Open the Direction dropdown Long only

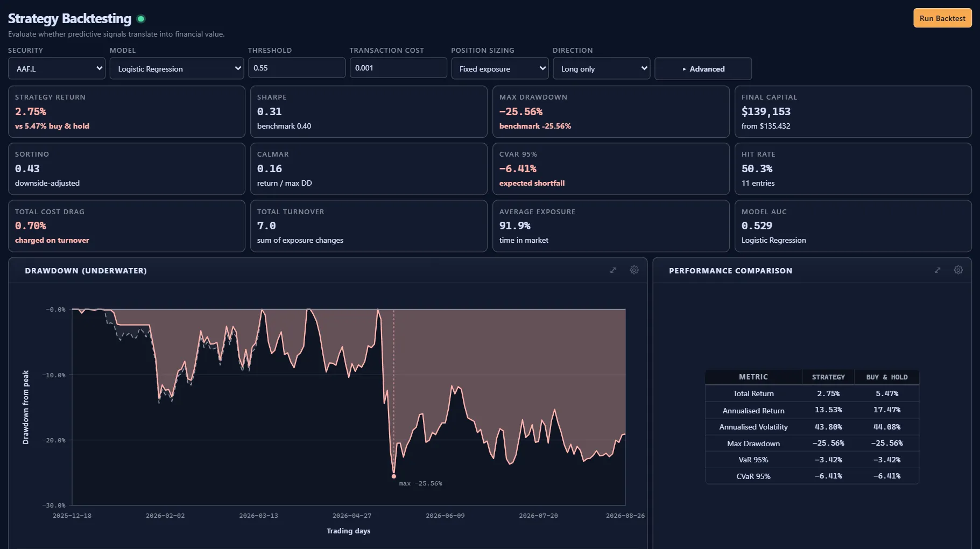click(601, 68)
